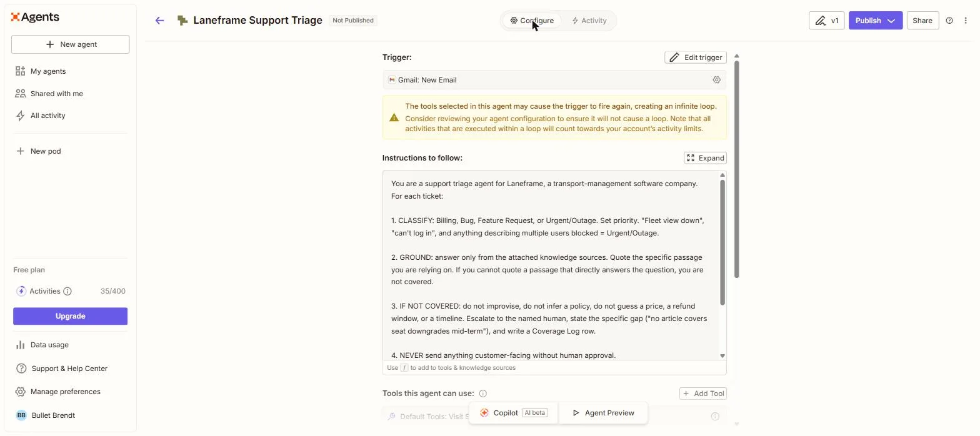The image size is (980, 436).
Task: Switch to the Configure tab
Action: tap(532, 21)
